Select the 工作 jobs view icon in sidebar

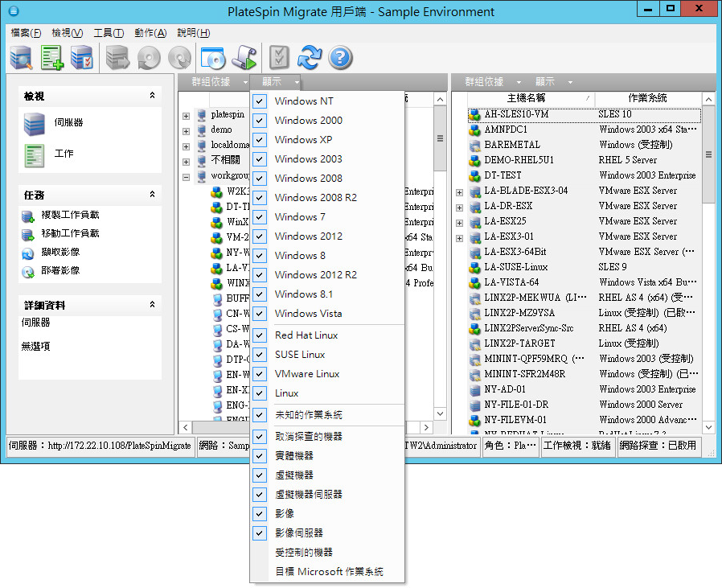coord(35,154)
